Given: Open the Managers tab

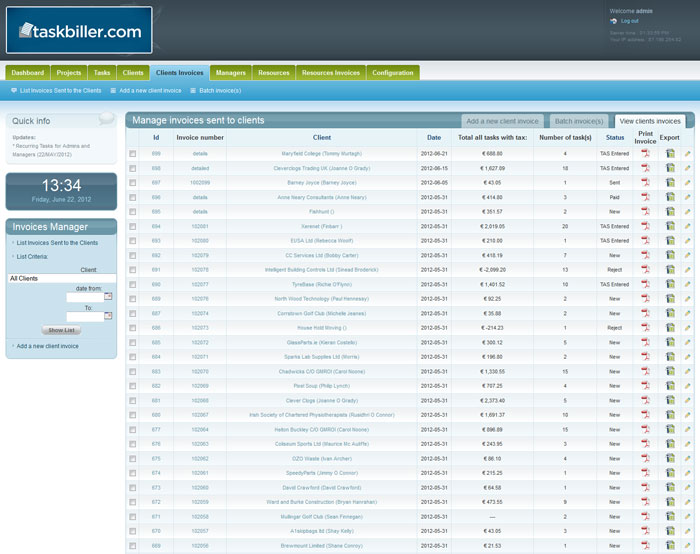Looking at the screenshot, I should [231, 73].
